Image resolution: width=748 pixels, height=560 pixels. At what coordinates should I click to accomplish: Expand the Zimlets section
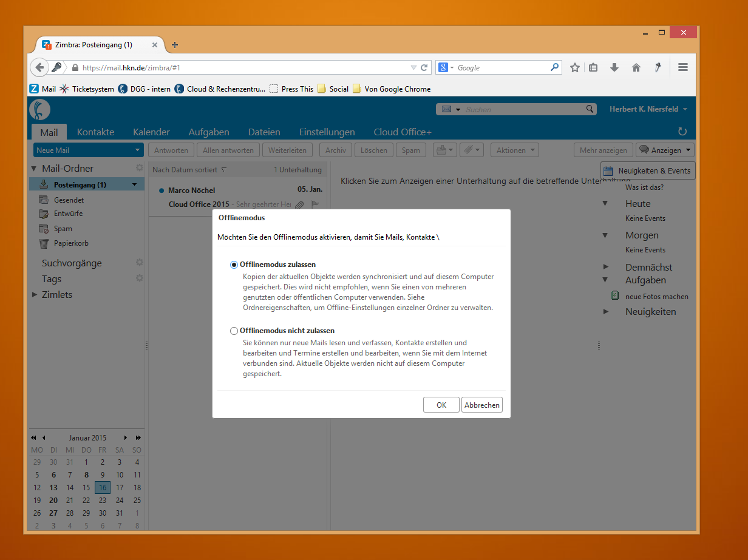pyautogui.click(x=35, y=295)
